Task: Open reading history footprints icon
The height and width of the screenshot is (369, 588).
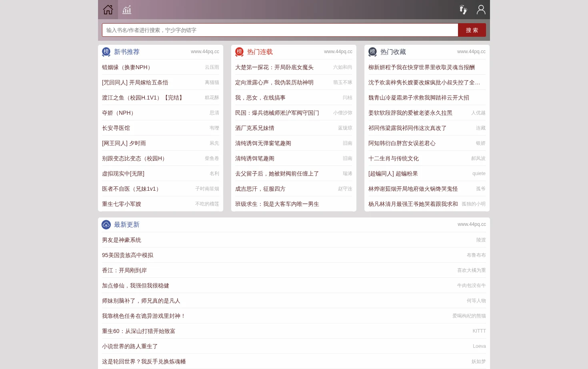Action: click(x=463, y=10)
